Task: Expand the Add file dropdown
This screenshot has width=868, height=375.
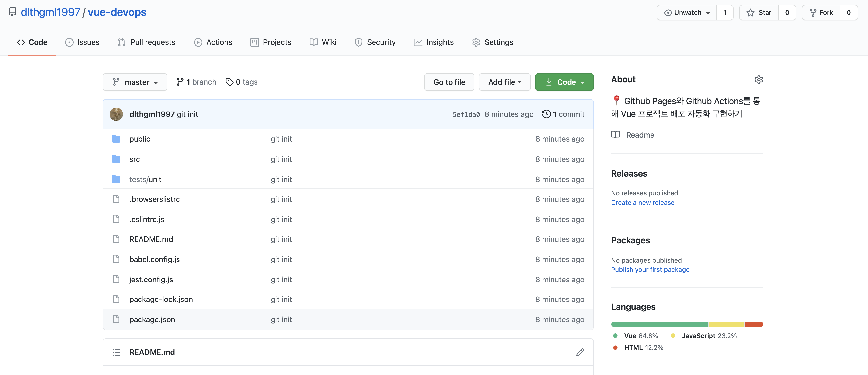Action: (x=504, y=82)
